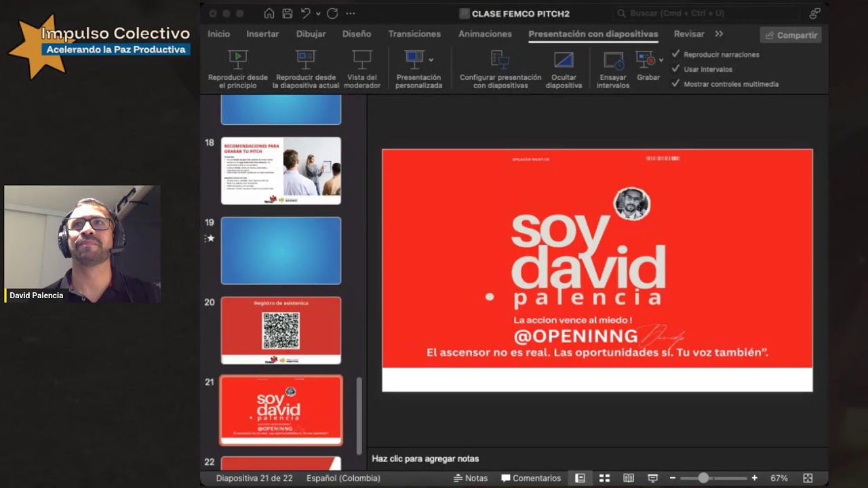The image size is (868, 488).
Task: Click the profile photo on the slide
Action: 631,204
